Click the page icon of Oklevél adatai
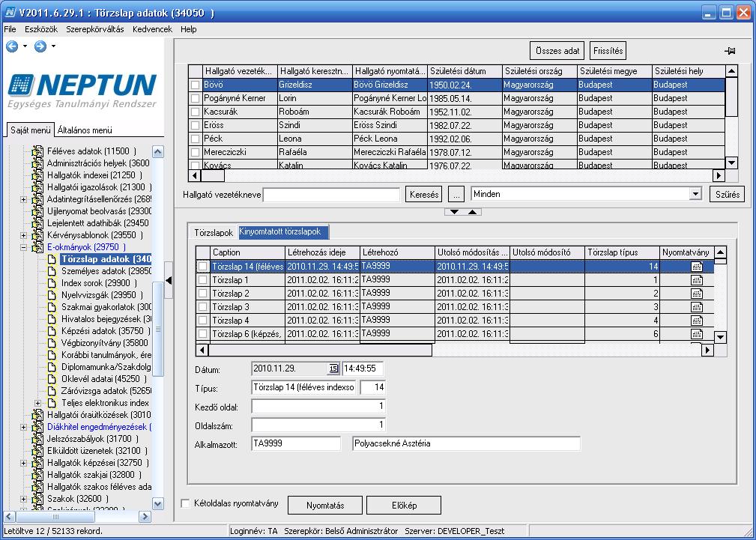The width and height of the screenshot is (756, 540). click(52, 379)
